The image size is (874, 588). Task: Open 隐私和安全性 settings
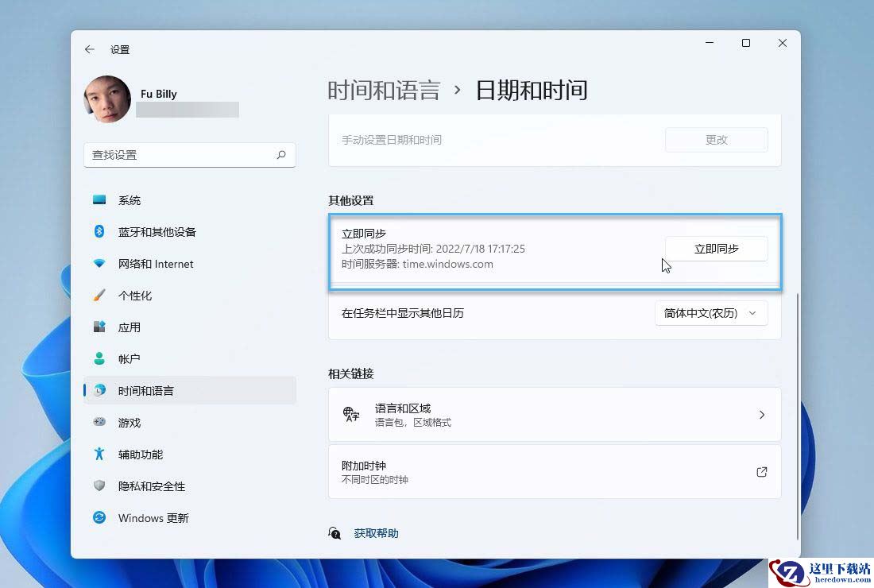(x=190, y=486)
